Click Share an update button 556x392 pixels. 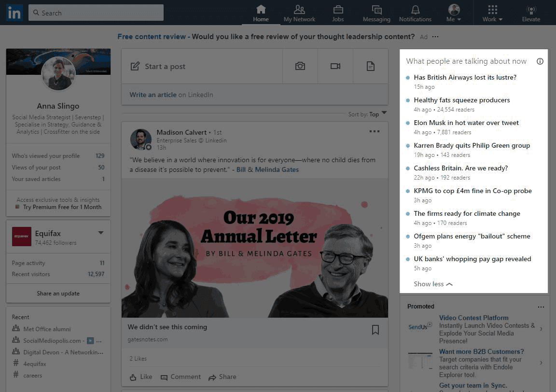point(58,294)
